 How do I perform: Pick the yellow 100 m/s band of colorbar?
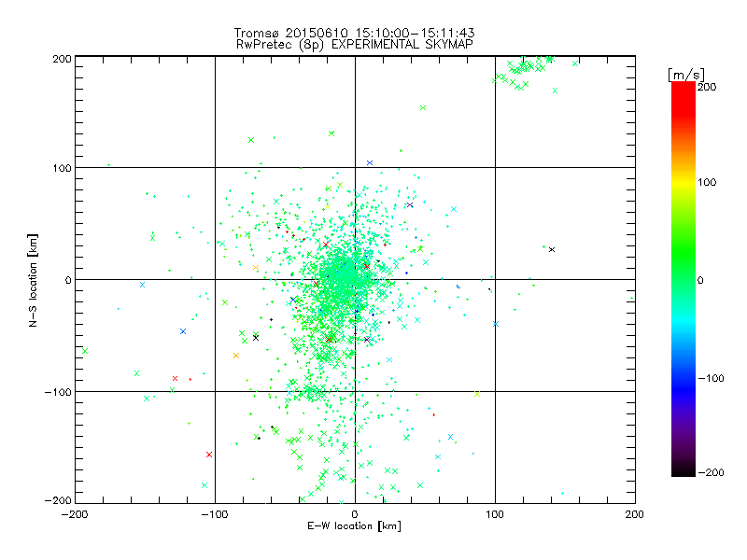[x=684, y=182]
